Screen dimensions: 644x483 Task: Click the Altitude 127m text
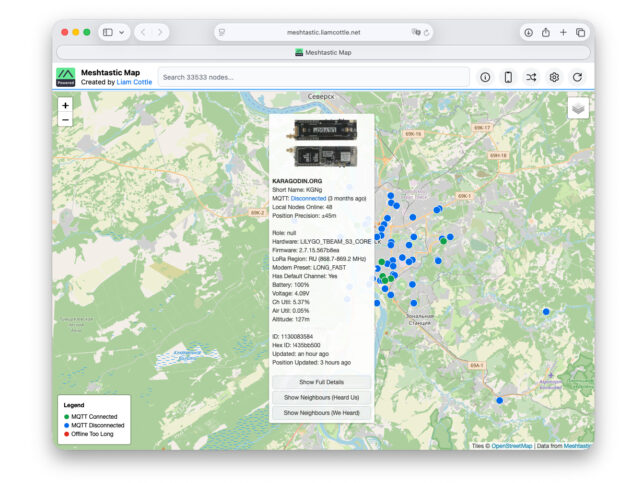[291, 319]
